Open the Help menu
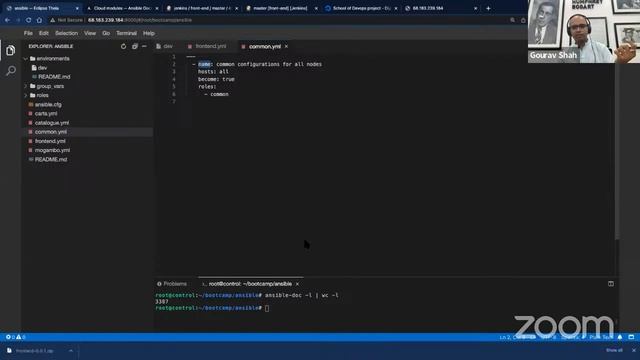 click(149, 33)
